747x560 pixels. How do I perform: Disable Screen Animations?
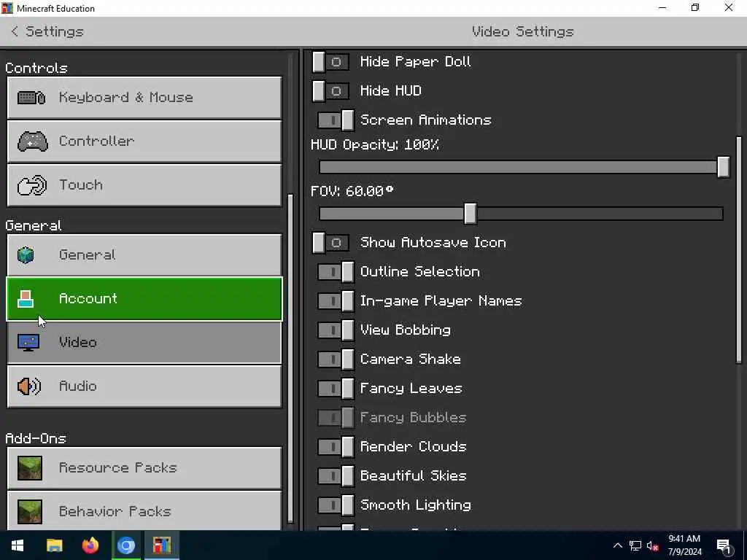tap(336, 120)
